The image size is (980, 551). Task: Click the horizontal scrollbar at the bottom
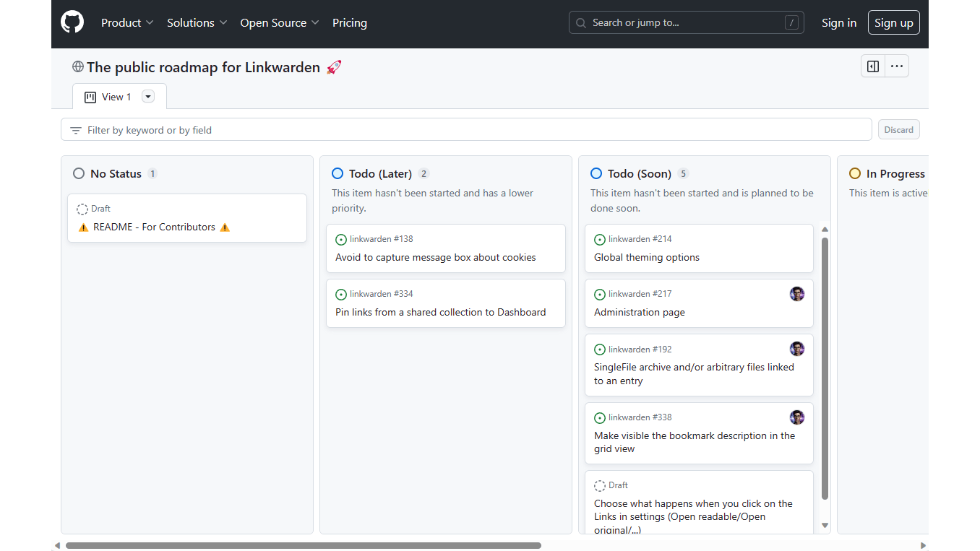(304, 545)
